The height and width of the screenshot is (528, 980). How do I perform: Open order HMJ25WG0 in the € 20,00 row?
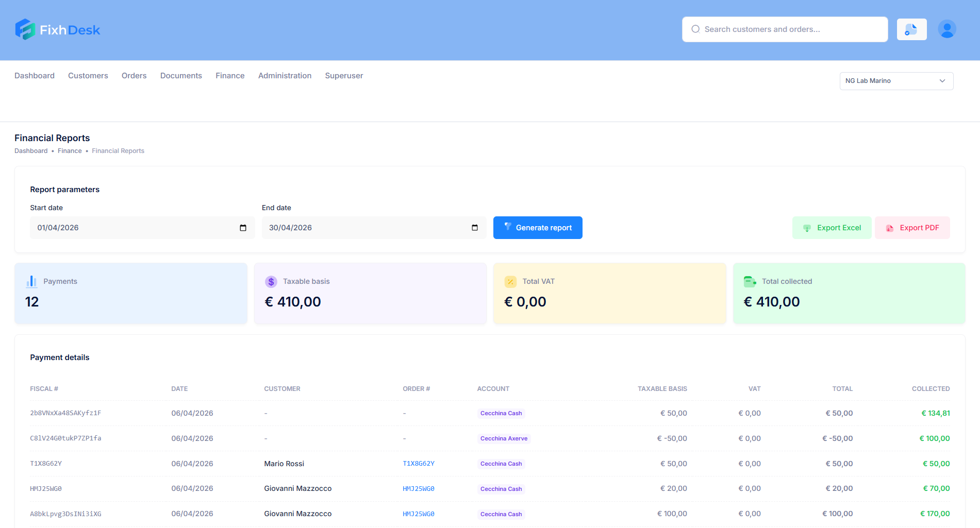pyautogui.click(x=419, y=489)
